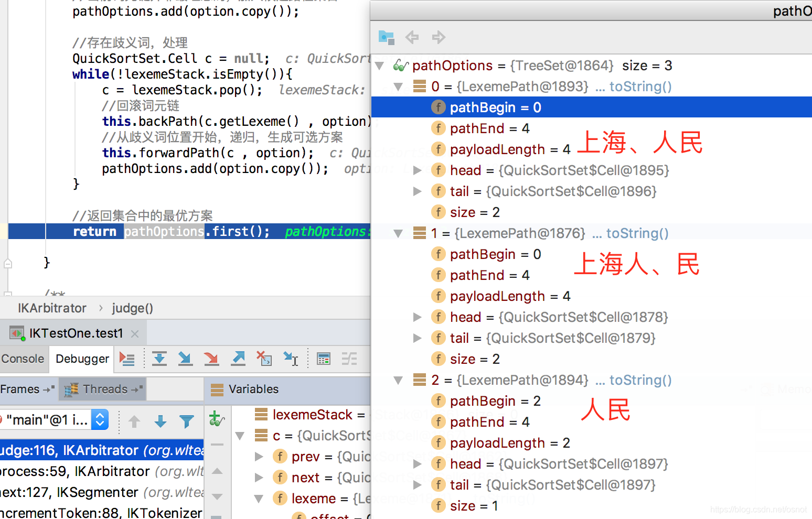Click the Step Over debugger icon
The image size is (812, 519).
[x=159, y=359]
